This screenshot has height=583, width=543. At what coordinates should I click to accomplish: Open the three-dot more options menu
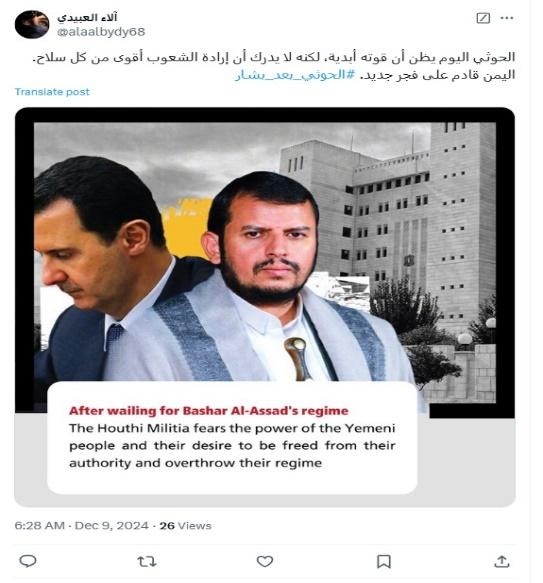coord(507,18)
